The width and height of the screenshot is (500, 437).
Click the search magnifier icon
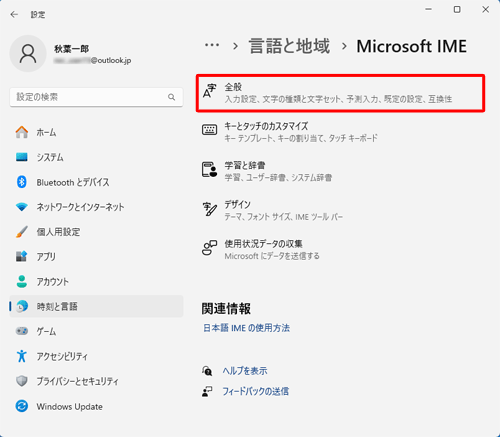click(x=171, y=97)
